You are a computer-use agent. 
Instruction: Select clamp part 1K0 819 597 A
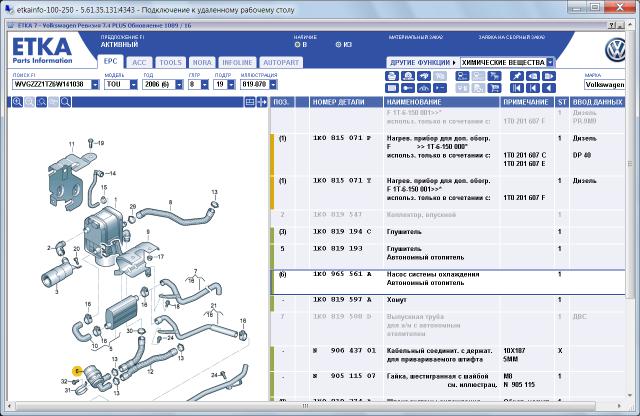coord(342,300)
